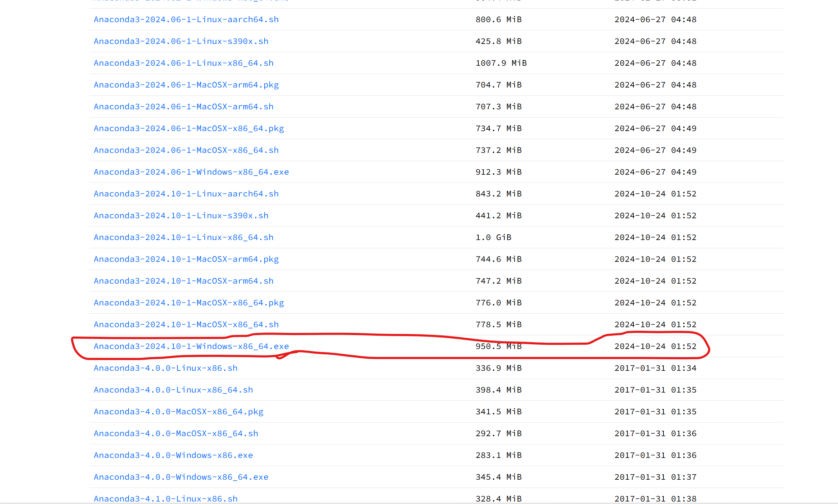The image size is (838, 504).
Task: Download Anaconda3-2024.06-1-MacOSX-arm64.pkg installer
Action: click(x=186, y=85)
